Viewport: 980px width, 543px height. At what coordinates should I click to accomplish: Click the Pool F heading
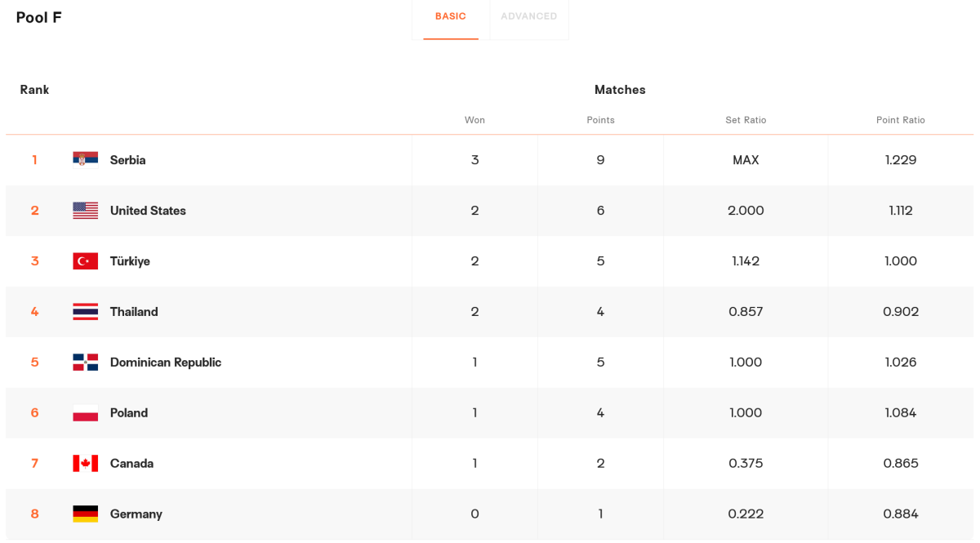click(x=38, y=17)
